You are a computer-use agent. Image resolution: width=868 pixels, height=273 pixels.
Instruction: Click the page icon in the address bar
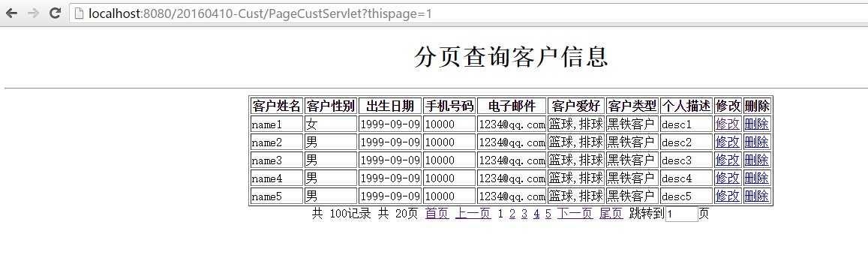pos(80,13)
